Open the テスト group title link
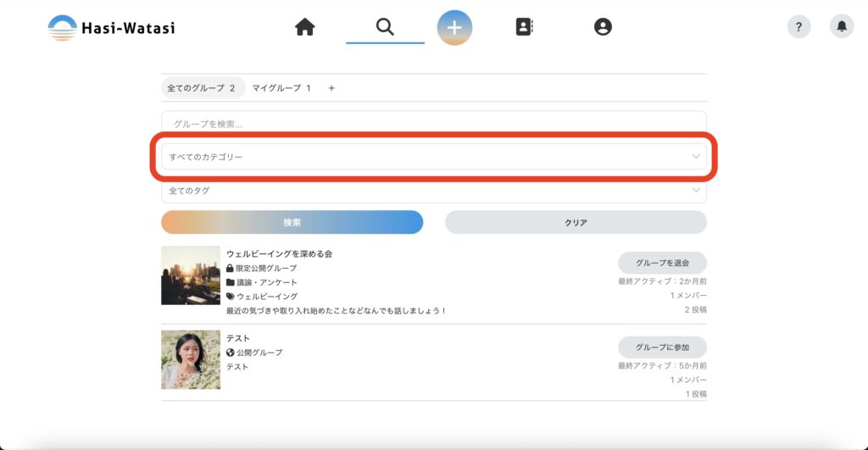The image size is (868, 450). (238, 338)
